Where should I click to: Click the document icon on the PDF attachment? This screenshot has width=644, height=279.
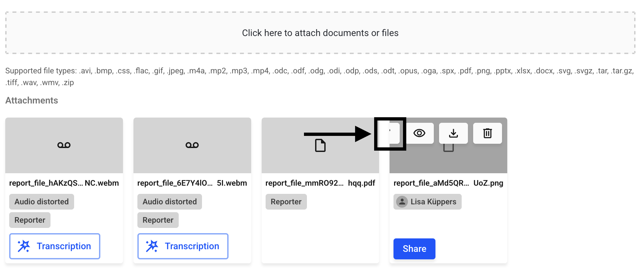point(320,145)
